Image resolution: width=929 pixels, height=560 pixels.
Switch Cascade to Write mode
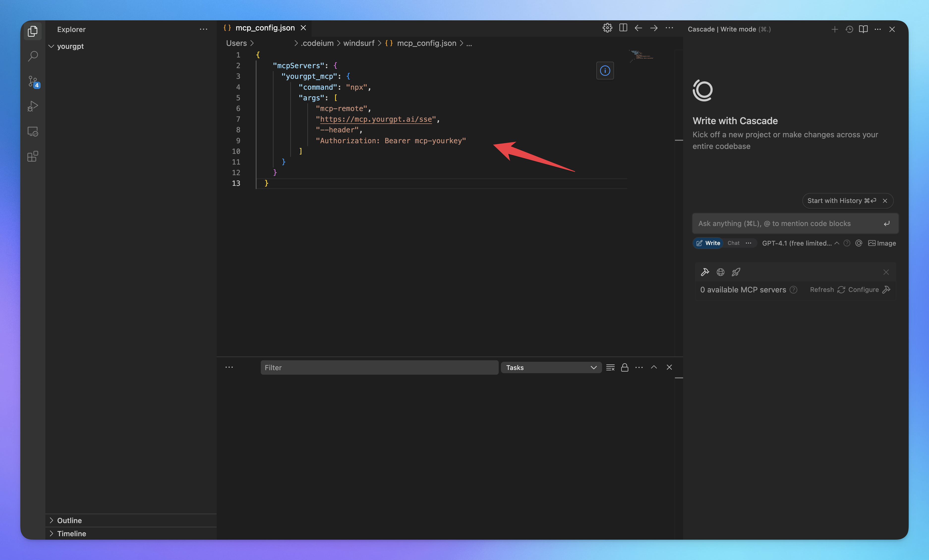tap(708, 243)
